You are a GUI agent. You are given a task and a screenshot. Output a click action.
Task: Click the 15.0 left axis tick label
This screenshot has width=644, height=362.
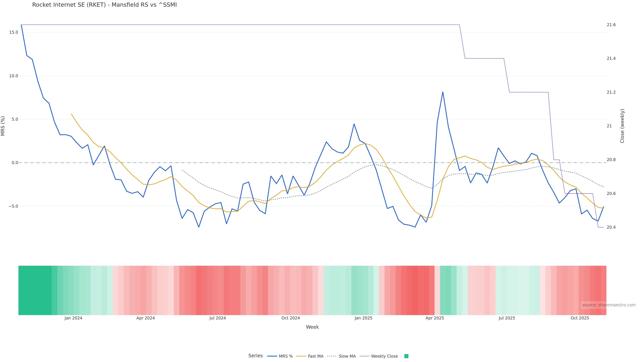13,32
